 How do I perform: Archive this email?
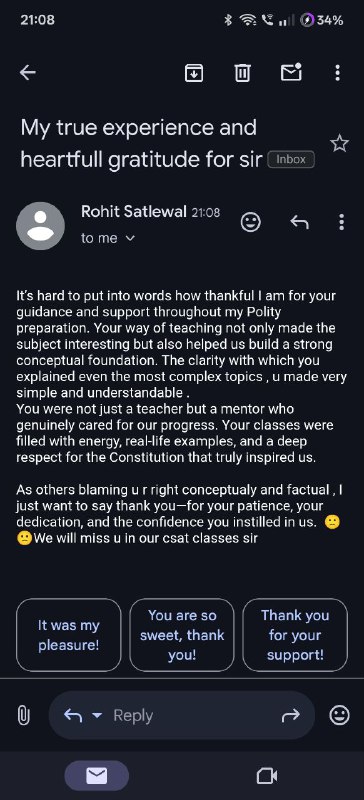pos(193,73)
